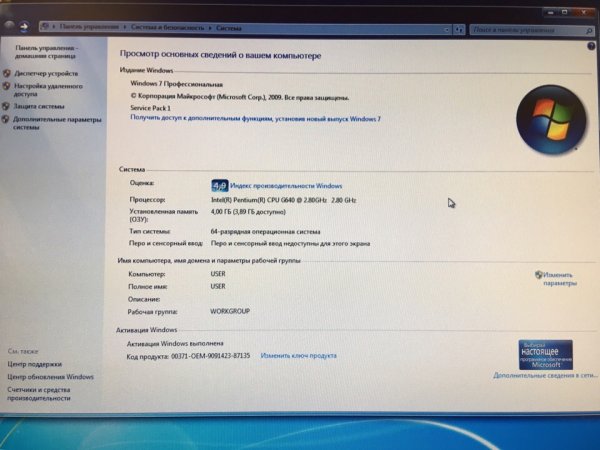Image resolution: width=600 pixels, height=450 pixels.
Task: Open Центр обновления Windows in the sidebar
Action: (50, 377)
